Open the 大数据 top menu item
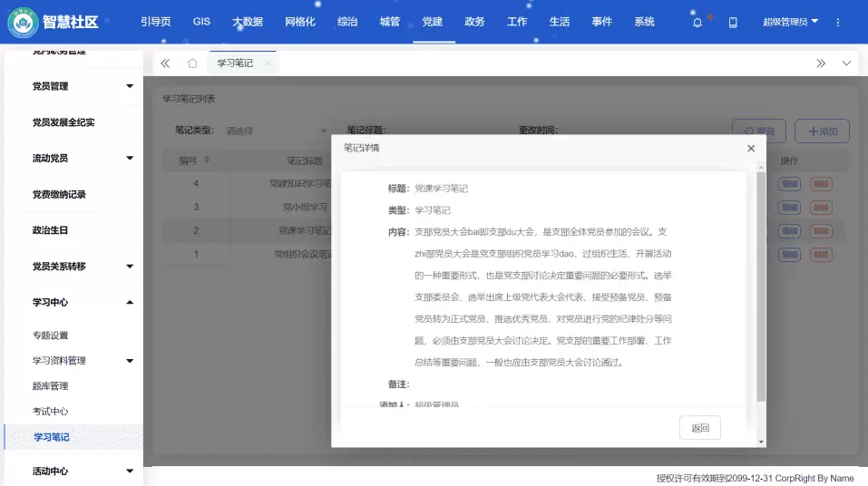The width and height of the screenshot is (868, 486). (x=247, y=22)
